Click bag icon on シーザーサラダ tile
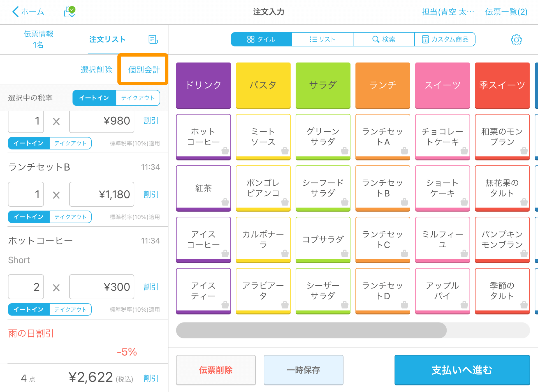 (345, 305)
